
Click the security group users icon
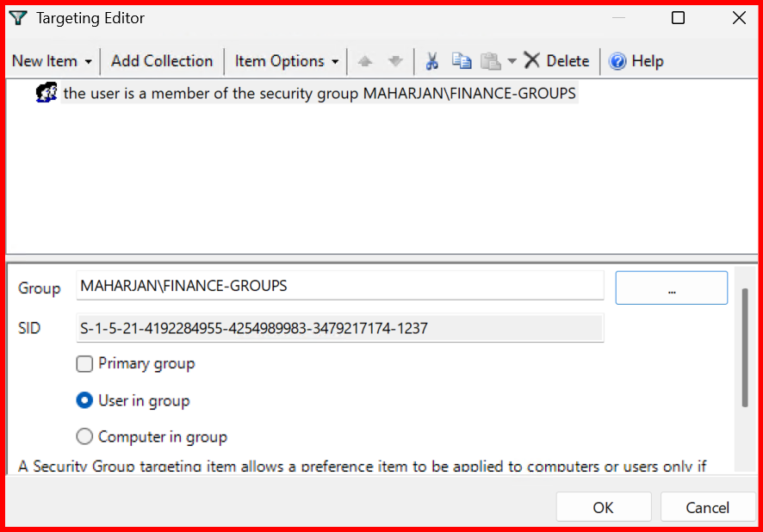(x=47, y=93)
